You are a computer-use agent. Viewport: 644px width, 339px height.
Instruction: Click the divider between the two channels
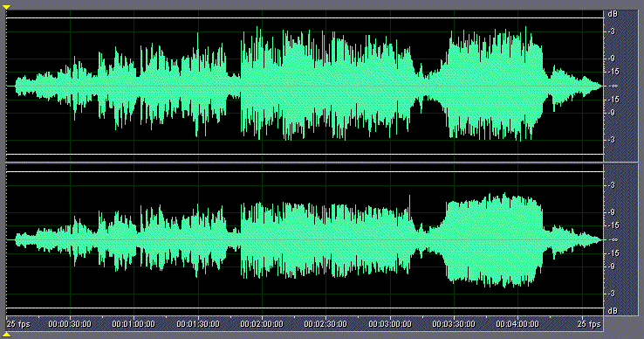305,163
